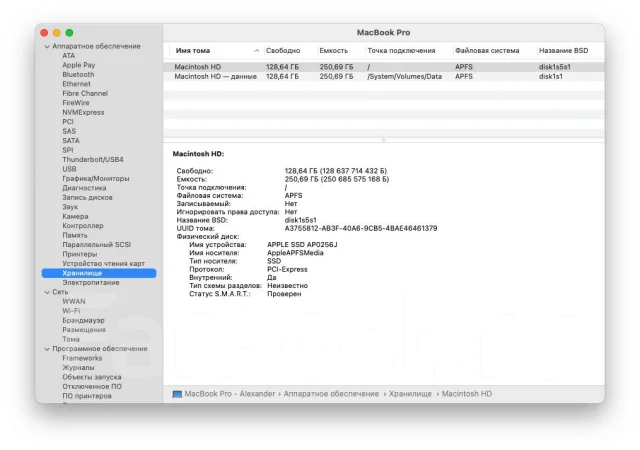
Task: Open Электропитание entry
Action: (91, 282)
